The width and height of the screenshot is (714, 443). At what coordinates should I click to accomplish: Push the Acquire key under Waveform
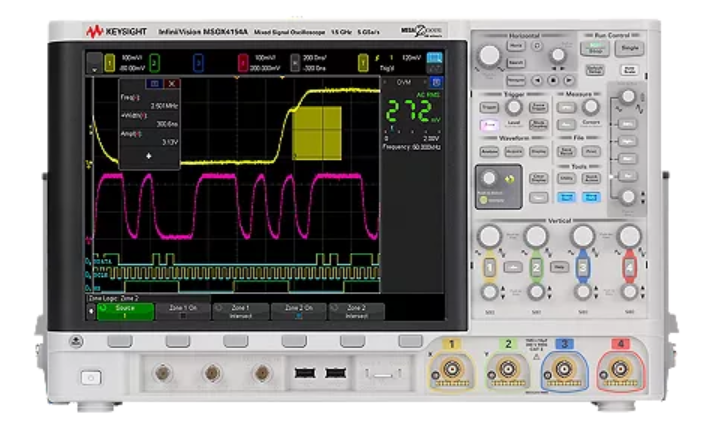[514, 152]
